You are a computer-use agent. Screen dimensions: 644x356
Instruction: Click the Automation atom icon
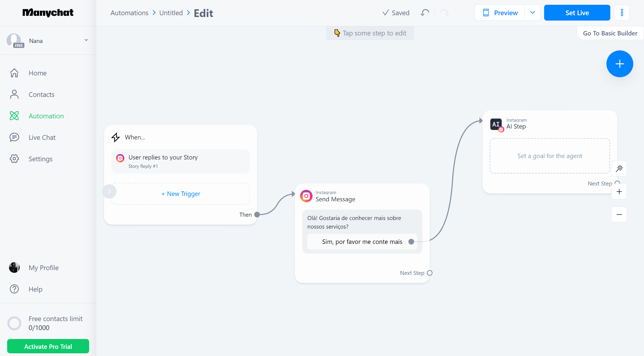pos(14,116)
